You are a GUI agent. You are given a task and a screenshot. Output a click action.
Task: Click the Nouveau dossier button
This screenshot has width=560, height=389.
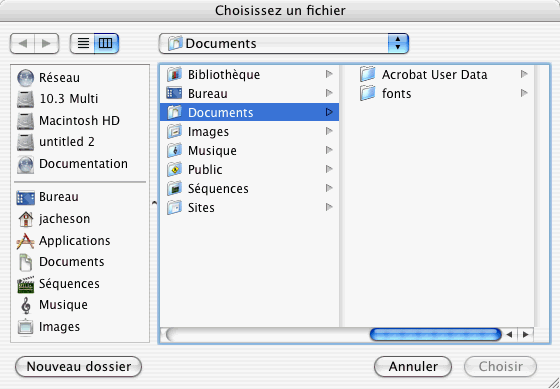(79, 366)
